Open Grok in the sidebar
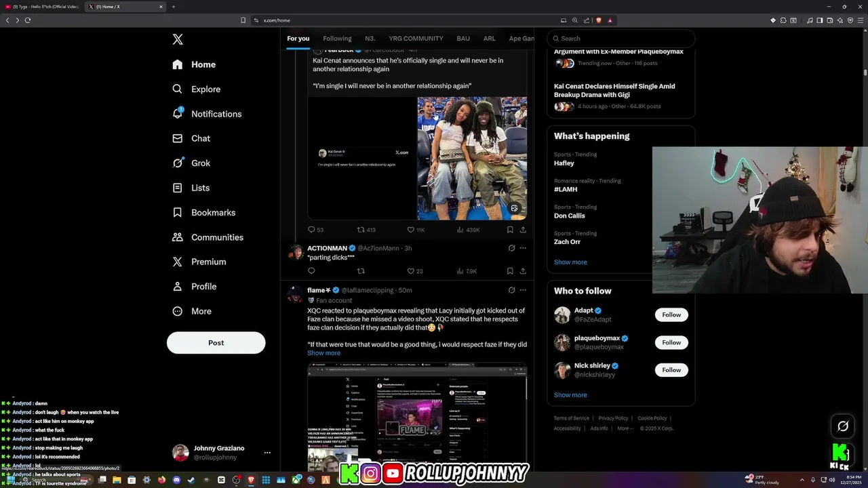The width and height of the screenshot is (868, 488). [191, 163]
